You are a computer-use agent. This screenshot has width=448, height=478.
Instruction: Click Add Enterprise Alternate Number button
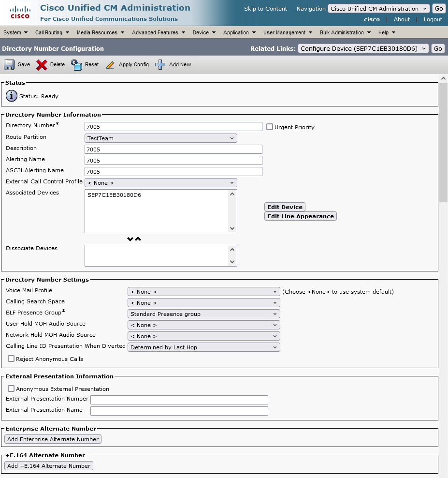(x=53, y=439)
